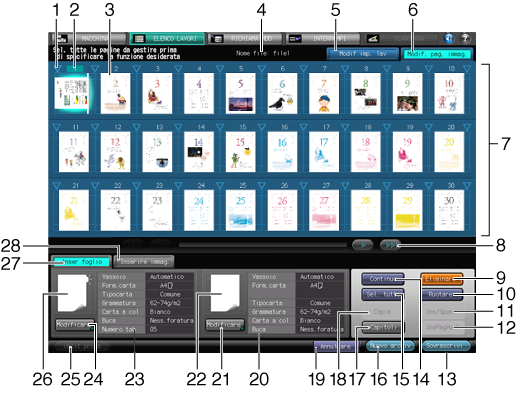Click the scanner icon beside SCANSIONA

[373, 39]
